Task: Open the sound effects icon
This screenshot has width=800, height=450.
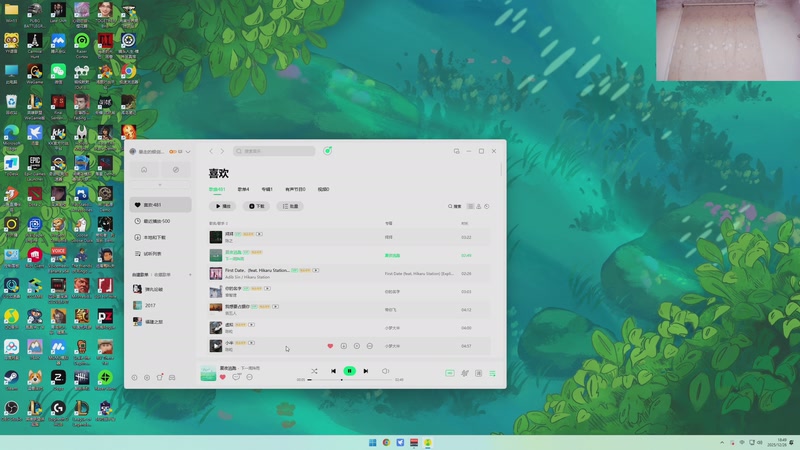Action: click(465, 373)
